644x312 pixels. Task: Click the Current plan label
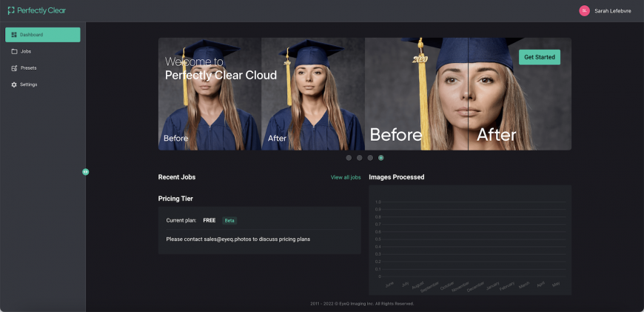181,221
